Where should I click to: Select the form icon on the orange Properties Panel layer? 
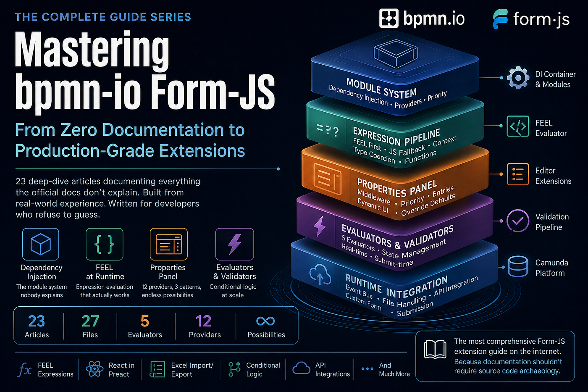[327, 179]
